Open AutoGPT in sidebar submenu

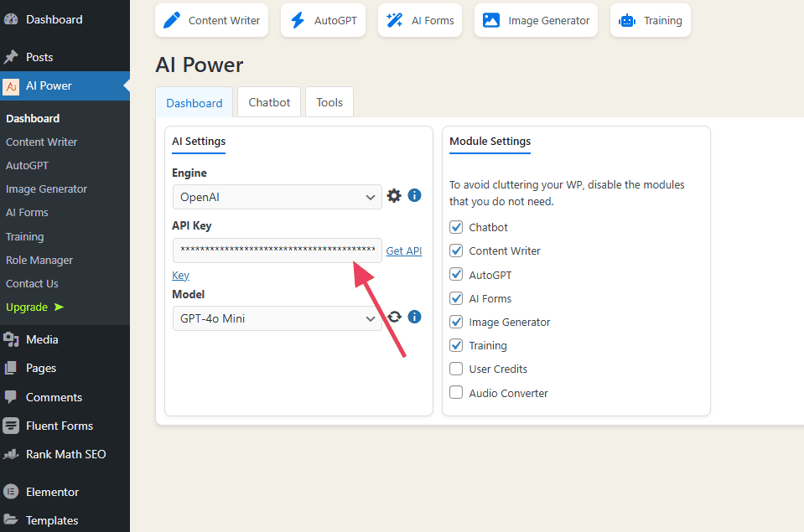(x=27, y=166)
